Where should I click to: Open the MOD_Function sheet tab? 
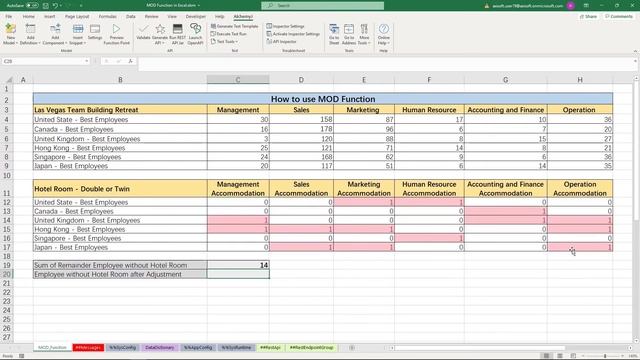pos(52,347)
